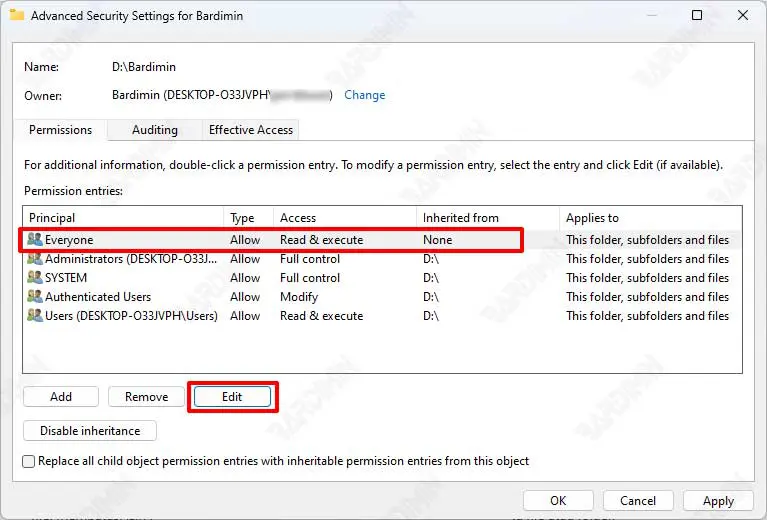Select the SYSTEM permission entry
Viewport: 767px width, 520px height.
point(382,278)
